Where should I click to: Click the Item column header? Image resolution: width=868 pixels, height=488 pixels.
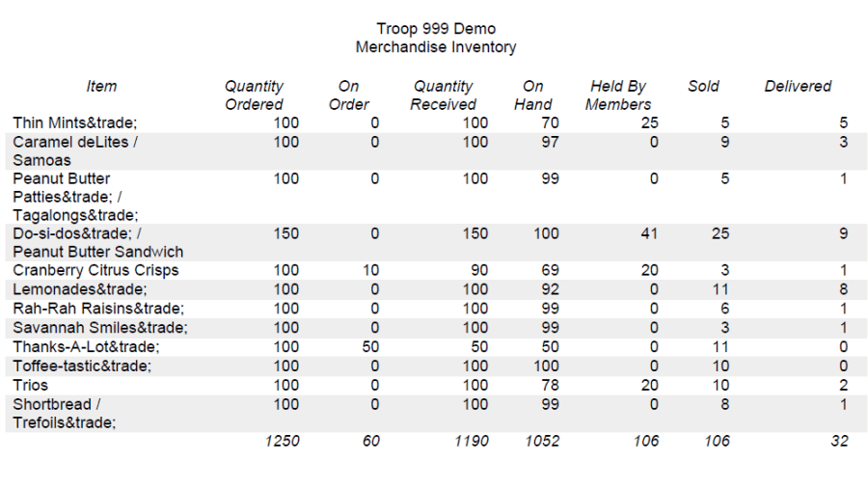[101, 86]
